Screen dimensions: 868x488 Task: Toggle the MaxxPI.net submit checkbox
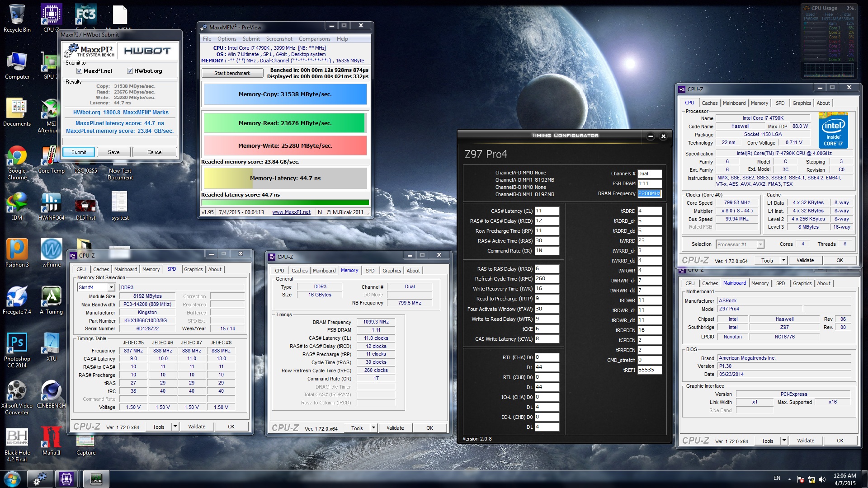(x=79, y=71)
